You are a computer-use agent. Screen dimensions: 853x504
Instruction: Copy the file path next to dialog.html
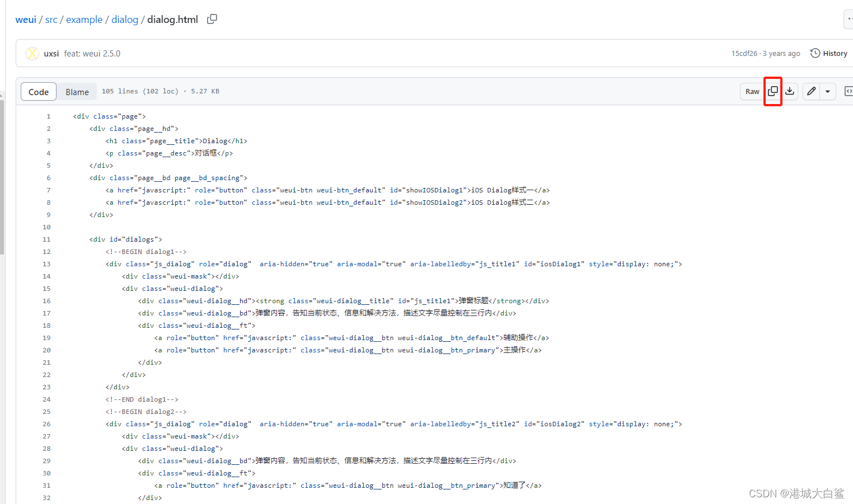pos(212,18)
